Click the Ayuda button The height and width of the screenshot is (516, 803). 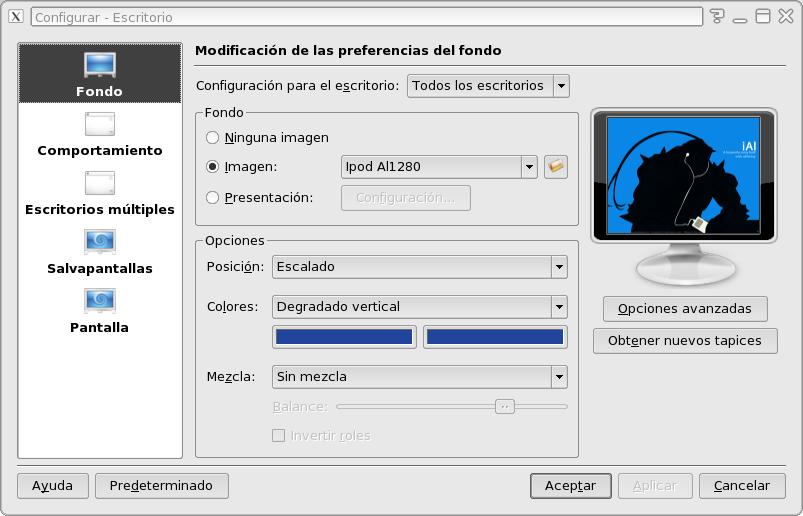(x=53, y=486)
